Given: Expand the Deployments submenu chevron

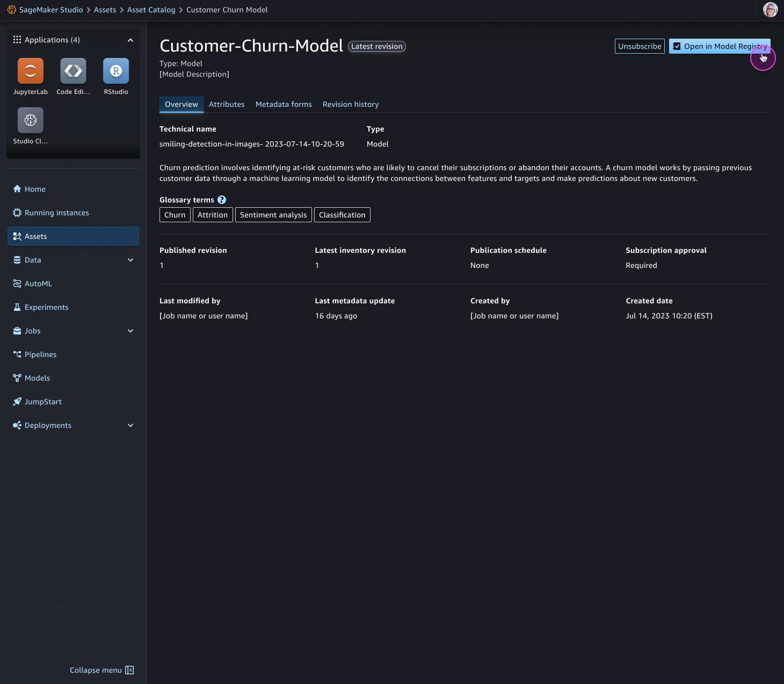Looking at the screenshot, I should pyautogui.click(x=130, y=426).
